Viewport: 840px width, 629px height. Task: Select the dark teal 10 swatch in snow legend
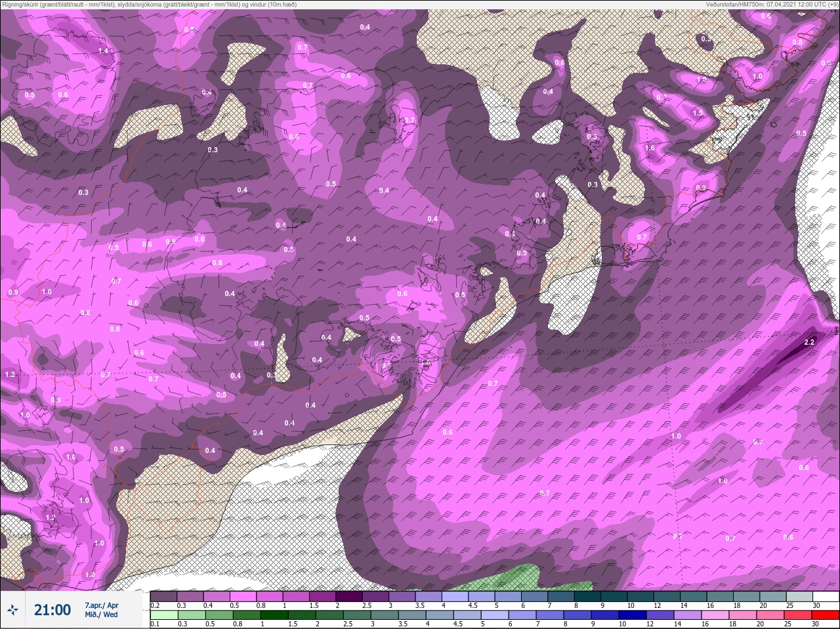pos(640,597)
